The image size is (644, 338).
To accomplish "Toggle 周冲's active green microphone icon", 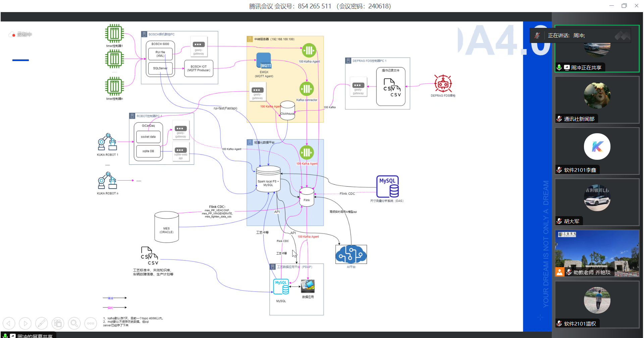I will pyautogui.click(x=559, y=67).
